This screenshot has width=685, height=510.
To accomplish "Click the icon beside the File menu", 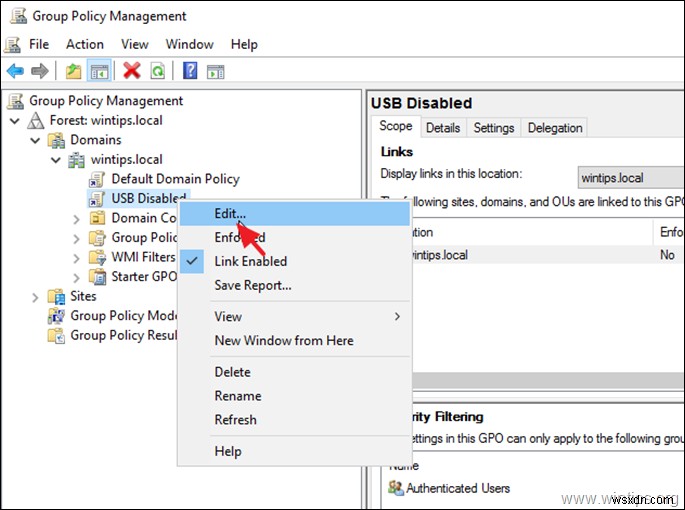I will tap(12, 45).
